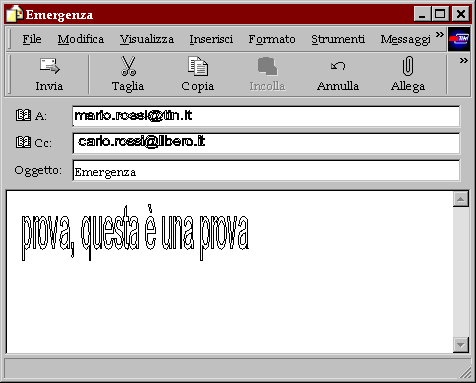Viewport: 476px width, 383px height.
Task: Open the Strumenti menu
Action: (338, 39)
